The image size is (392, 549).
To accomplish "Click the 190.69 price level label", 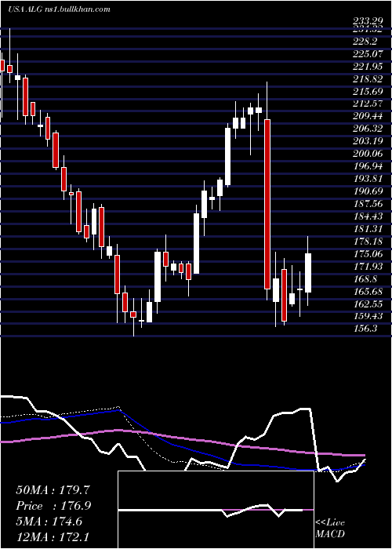I will click(x=368, y=191).
